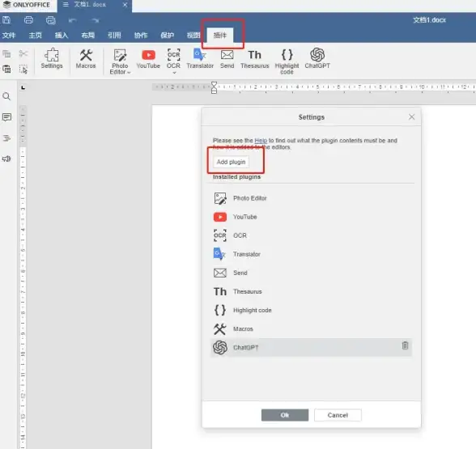Click the Quick print icon in the top toolbar
476x449 pixels.
coord(51,20)
